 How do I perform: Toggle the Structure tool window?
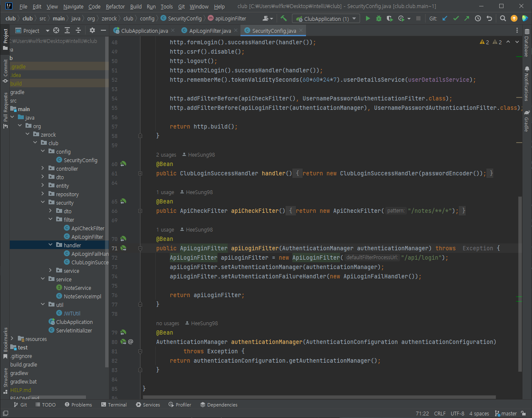pos(5,381)
